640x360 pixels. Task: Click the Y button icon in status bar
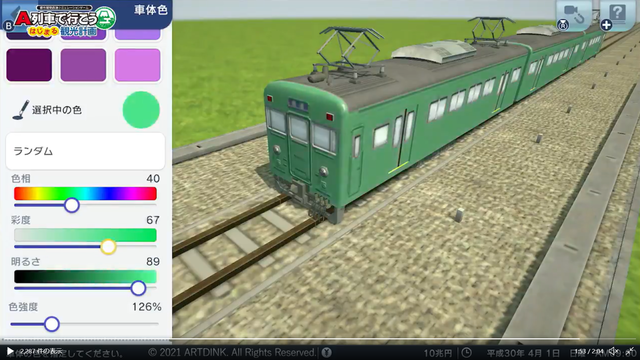pyautogui.click(x=326, y=352)
